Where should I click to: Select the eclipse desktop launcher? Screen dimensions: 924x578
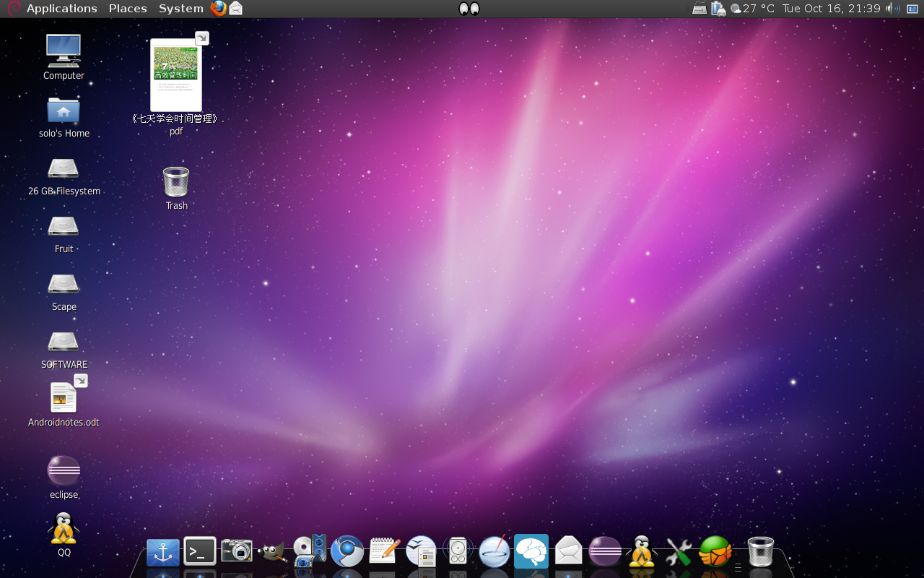tap(64, 470)
